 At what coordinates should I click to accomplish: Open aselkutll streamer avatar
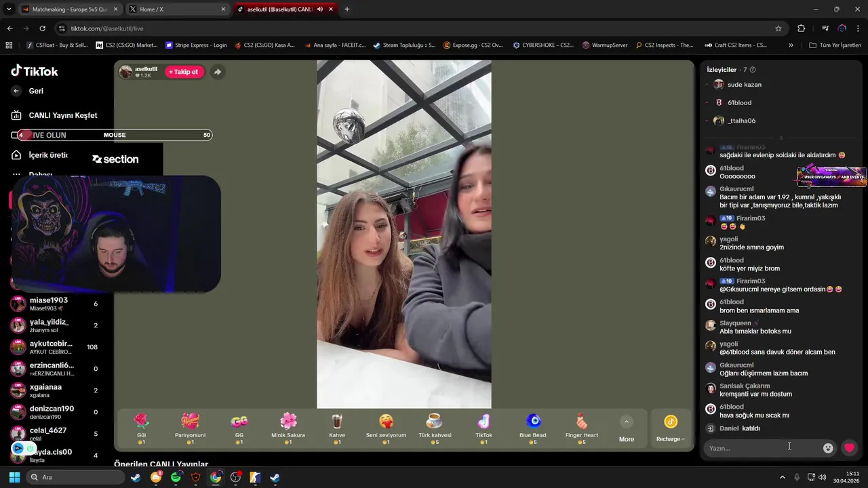(x=125, y=72)
